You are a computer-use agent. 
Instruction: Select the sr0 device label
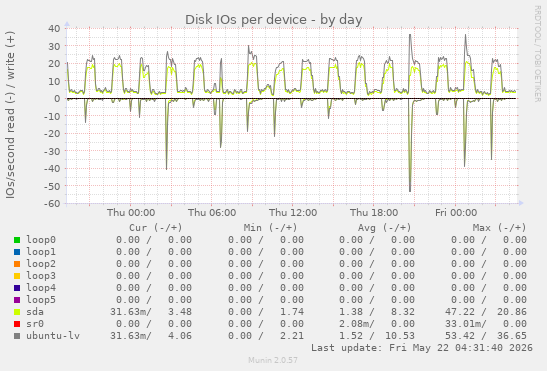(35, 324)
